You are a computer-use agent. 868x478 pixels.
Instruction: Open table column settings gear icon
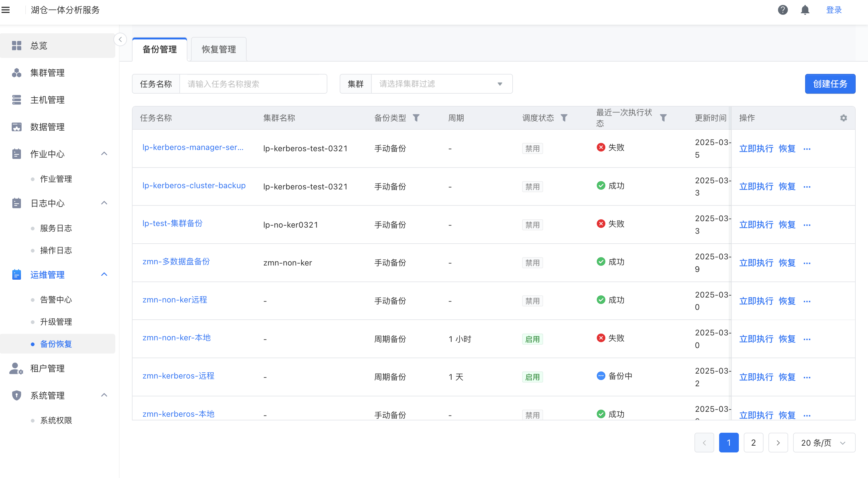[x=844, y=118]
